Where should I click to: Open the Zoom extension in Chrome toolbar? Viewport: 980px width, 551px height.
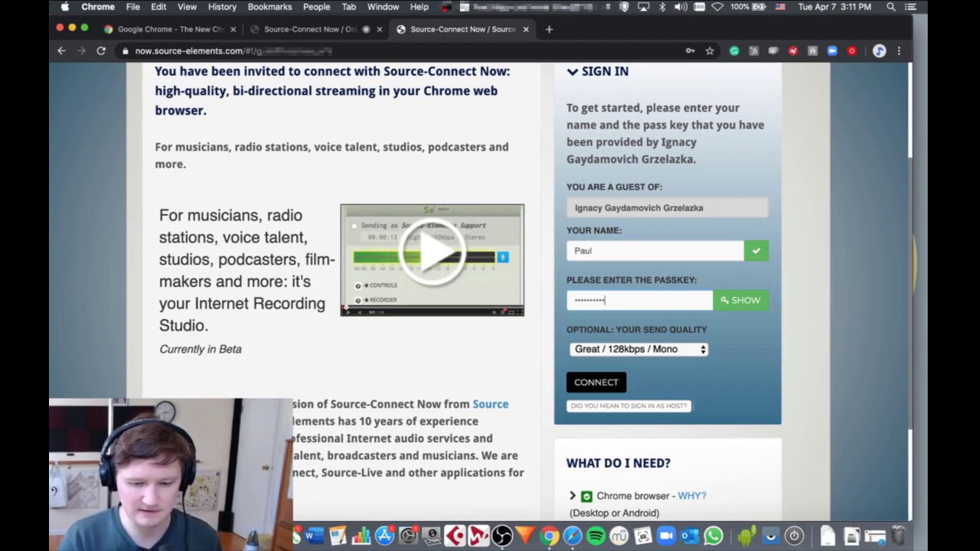(x=832, y=51)
